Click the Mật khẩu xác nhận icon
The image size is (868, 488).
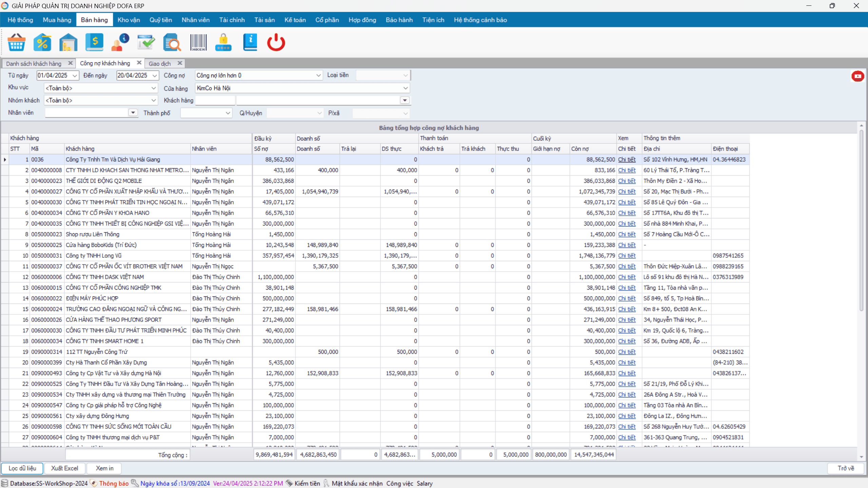[x=326, y=483]
